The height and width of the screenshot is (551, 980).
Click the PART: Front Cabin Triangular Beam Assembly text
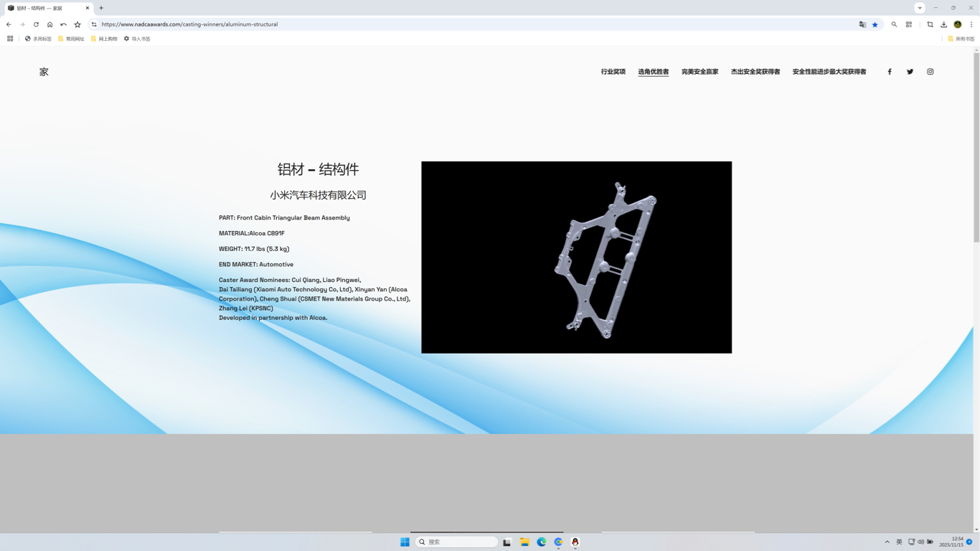(284, 217)
